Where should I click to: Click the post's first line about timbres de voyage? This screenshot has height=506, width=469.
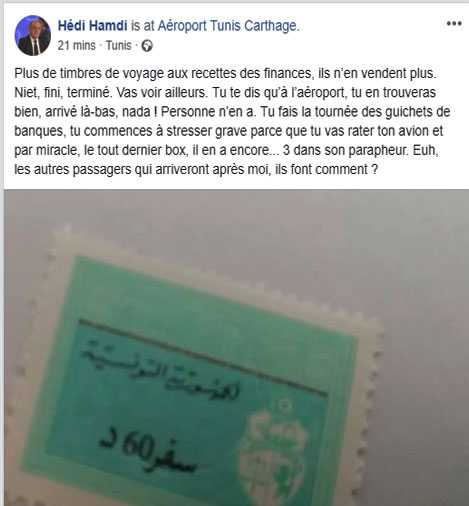coord(225,73)
